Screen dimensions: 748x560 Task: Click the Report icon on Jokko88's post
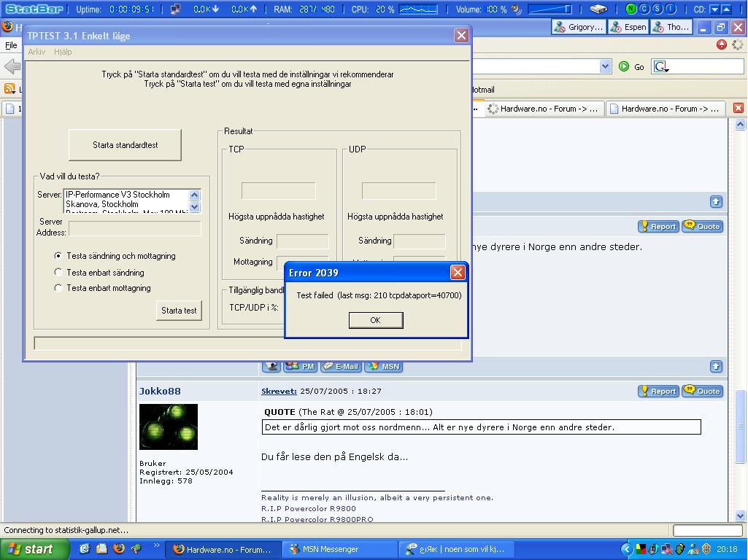pos(658,391)
